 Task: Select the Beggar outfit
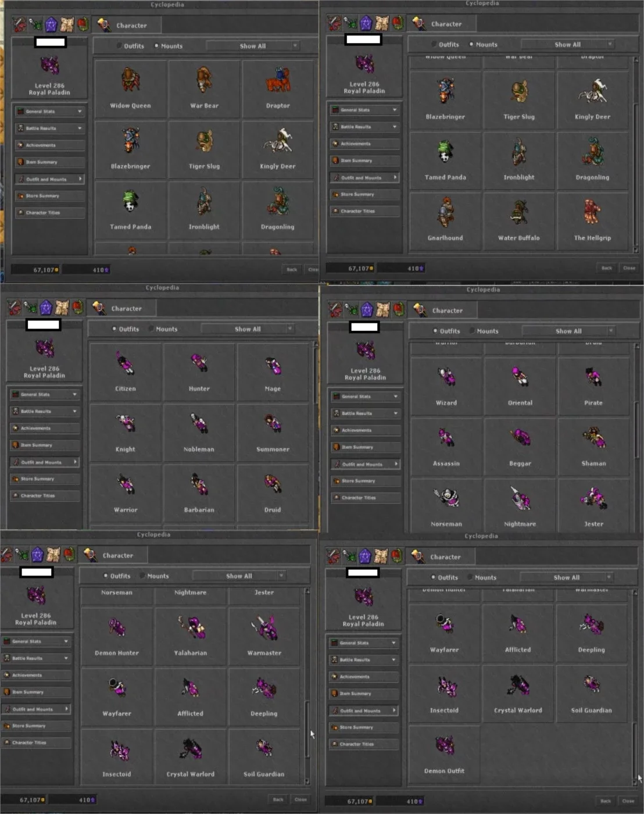520,447
